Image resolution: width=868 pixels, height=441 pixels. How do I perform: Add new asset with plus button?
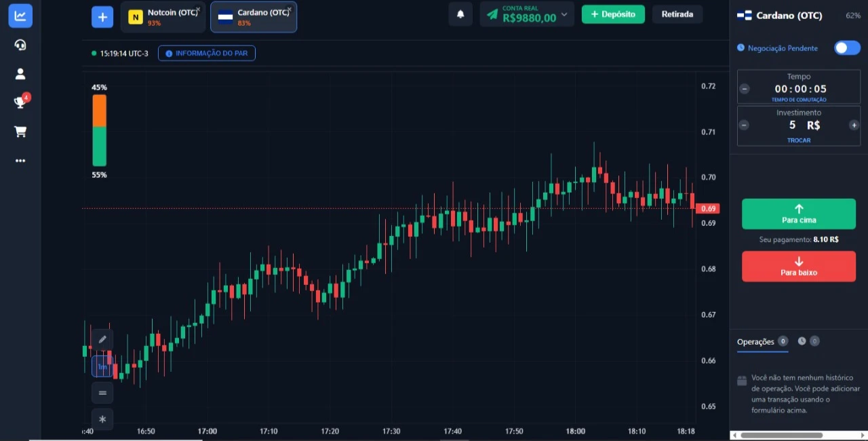(x=102, y=17)
